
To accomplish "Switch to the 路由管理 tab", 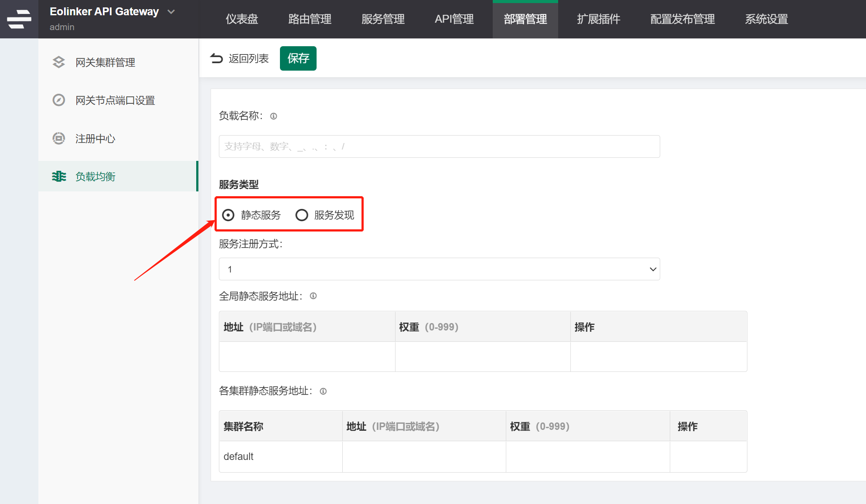I will pyautogui.click(x=310, y=19).
